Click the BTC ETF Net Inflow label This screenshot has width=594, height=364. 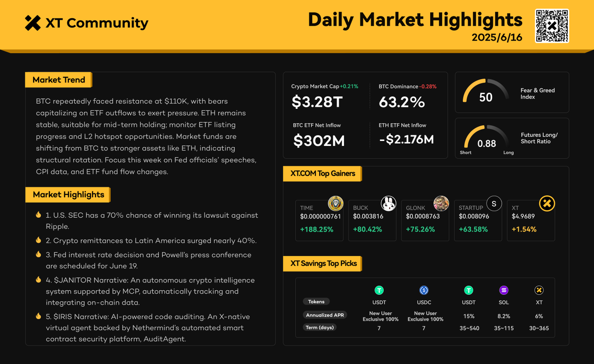coord(317,125)
